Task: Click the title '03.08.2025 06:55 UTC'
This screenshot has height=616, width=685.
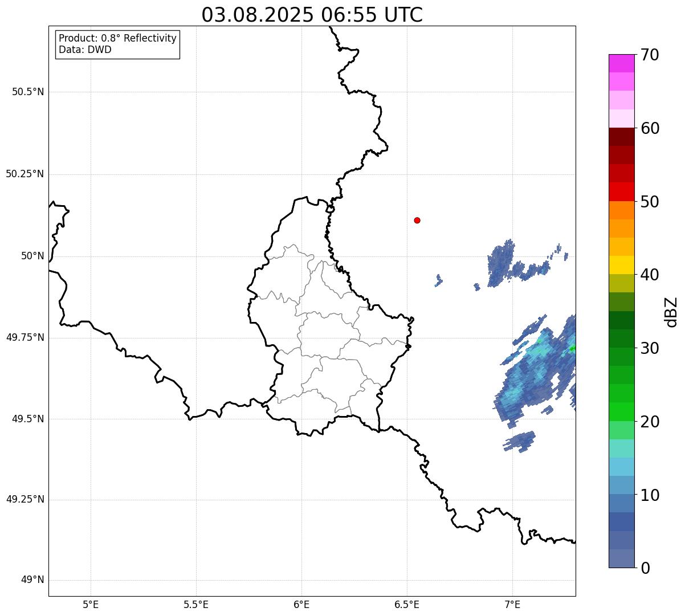Action: tap(312, 15)
